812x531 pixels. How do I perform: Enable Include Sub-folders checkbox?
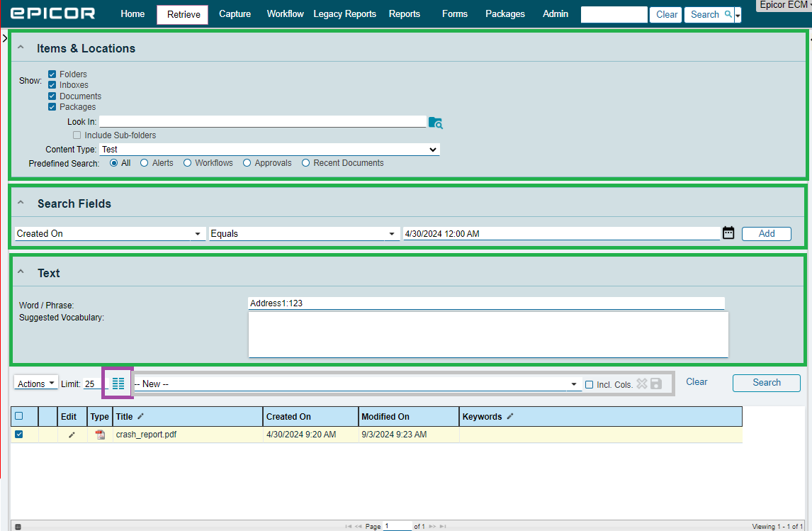77,135
